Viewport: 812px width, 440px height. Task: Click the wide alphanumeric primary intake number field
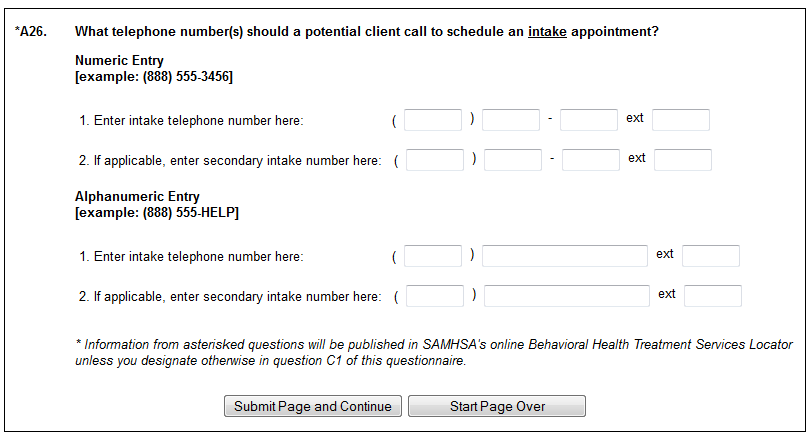pyautogui.click(x=565, y=256)
